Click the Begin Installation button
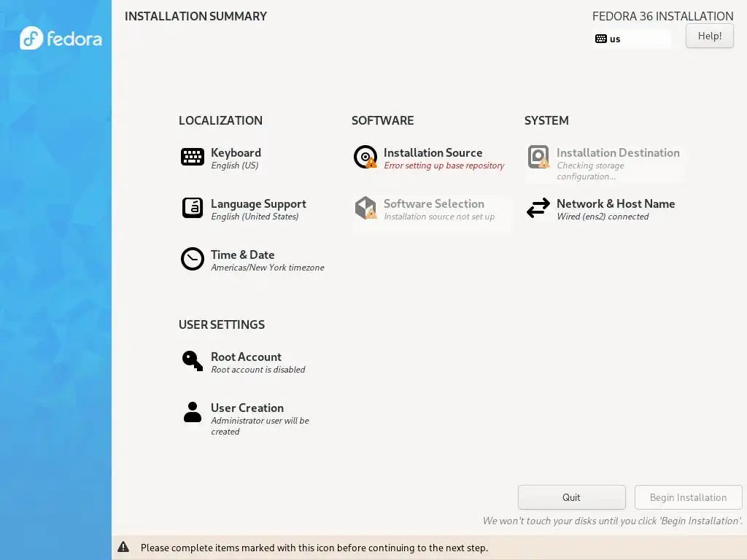747x560 pixels. (x=688, y=497)
